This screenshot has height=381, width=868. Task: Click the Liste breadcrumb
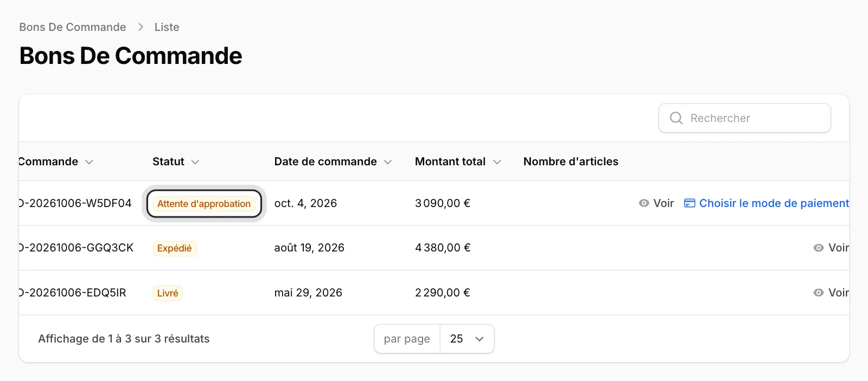pyautogui.click(x=167, y=27)
